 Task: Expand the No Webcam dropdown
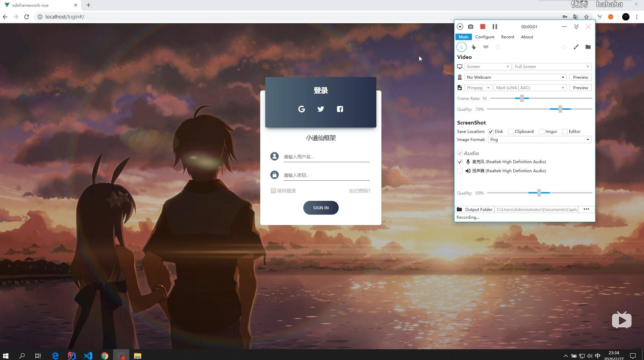pos(515,77)
